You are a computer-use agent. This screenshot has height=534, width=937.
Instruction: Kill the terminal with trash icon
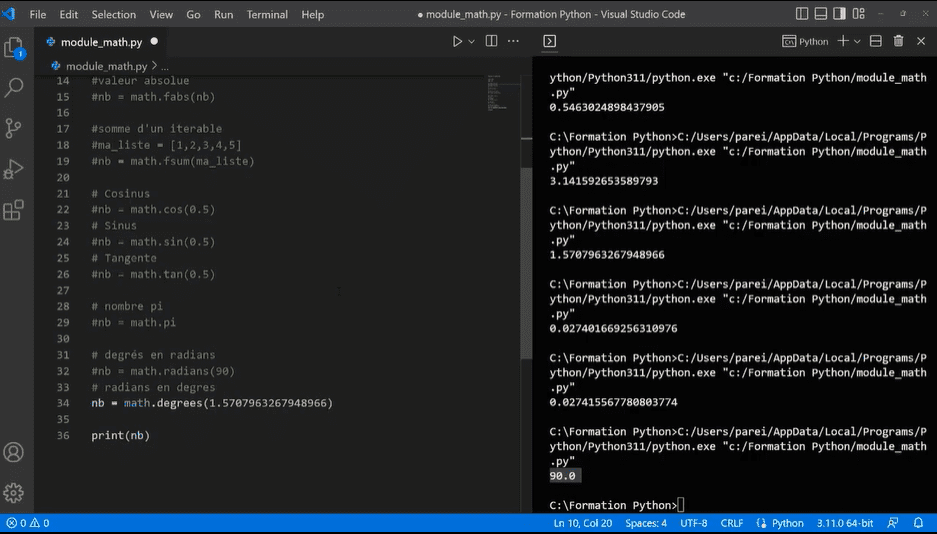tap(898, 41)
